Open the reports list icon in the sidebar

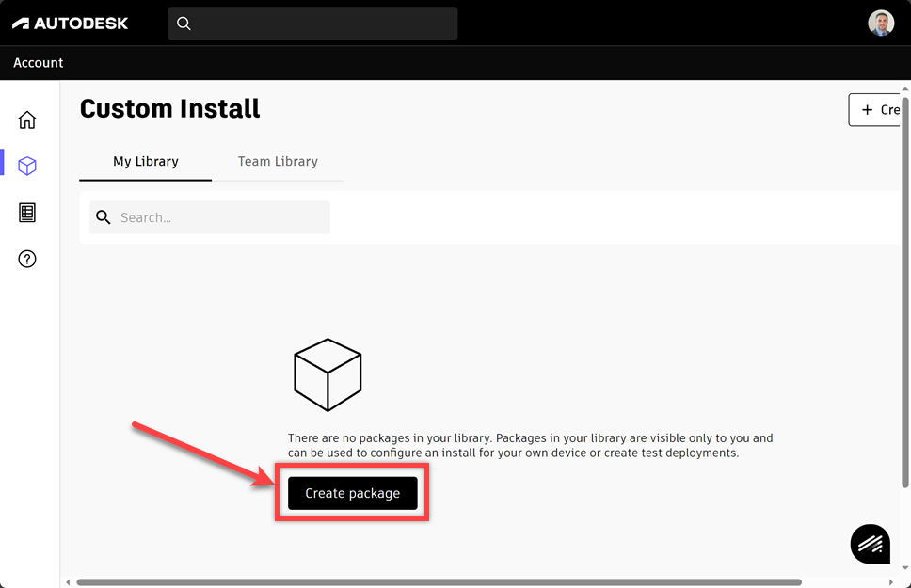(27, 213)
